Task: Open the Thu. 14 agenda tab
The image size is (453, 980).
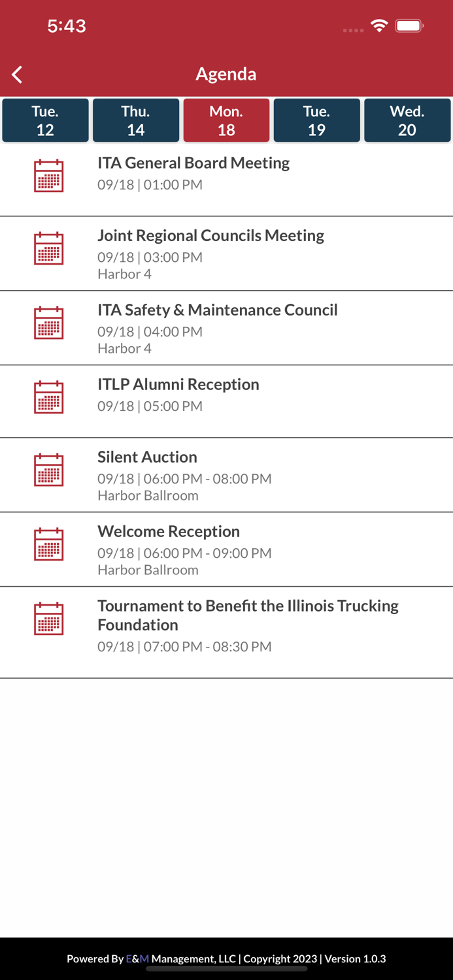Action: pos(136,120)
